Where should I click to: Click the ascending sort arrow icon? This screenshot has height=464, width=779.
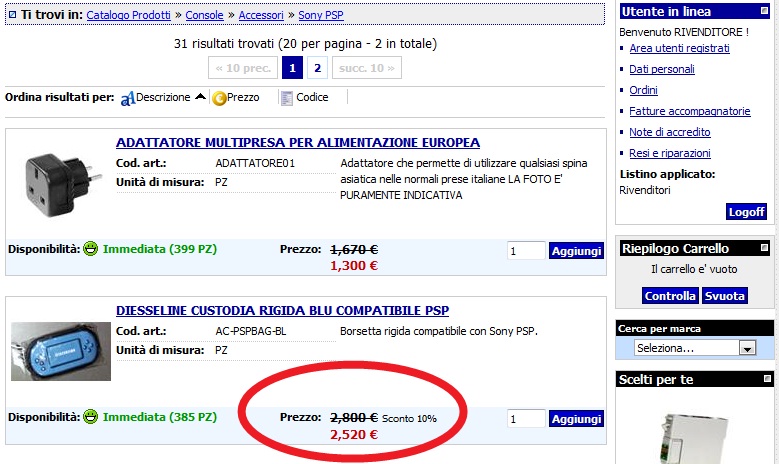pyautogui.click(x=201, y=97)
